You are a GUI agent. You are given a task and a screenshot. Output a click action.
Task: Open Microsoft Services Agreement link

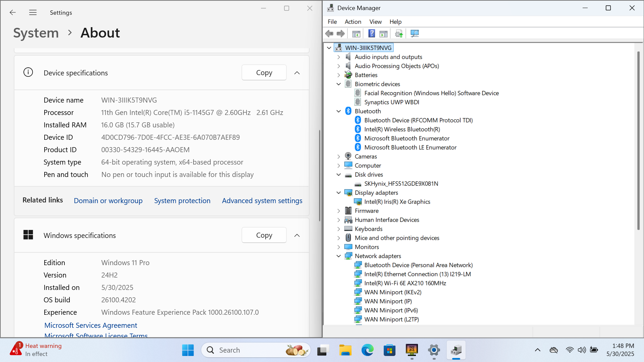91,325
